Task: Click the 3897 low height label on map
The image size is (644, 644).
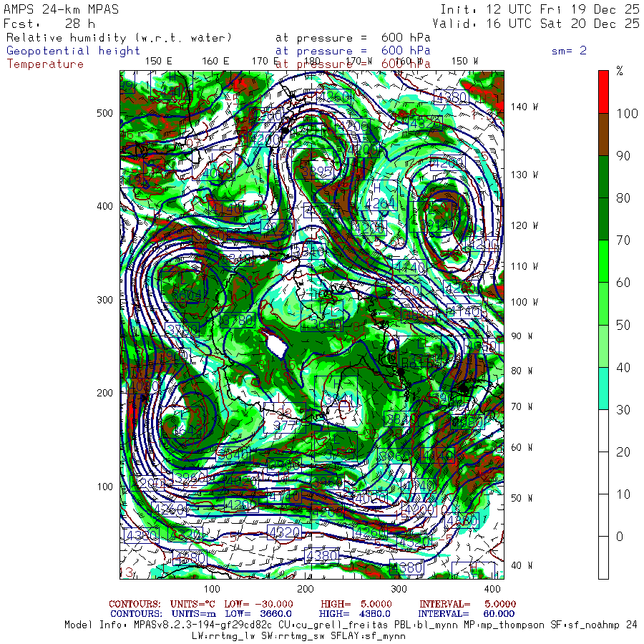Action: (317, 171)
